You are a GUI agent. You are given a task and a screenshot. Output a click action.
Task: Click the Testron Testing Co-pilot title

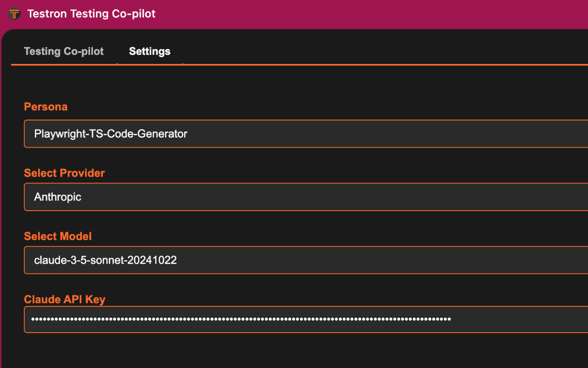pyautogui.click(x=91, y=14)
